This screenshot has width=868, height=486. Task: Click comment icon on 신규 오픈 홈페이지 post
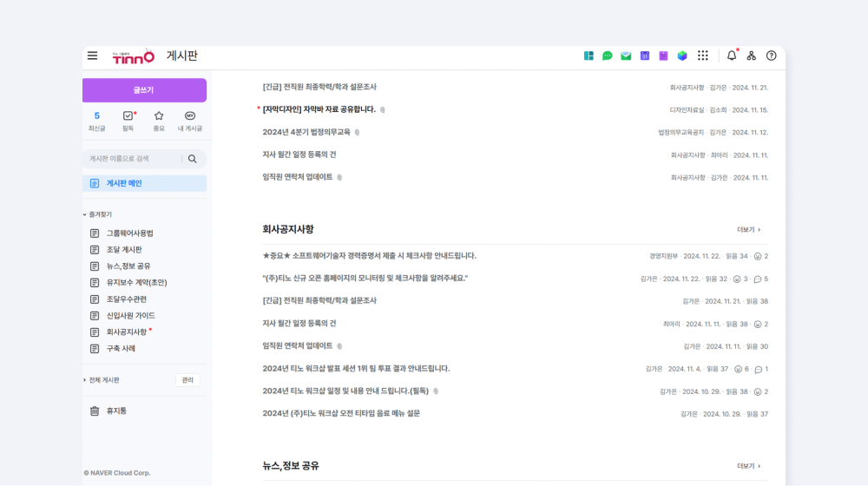point(758,279)
